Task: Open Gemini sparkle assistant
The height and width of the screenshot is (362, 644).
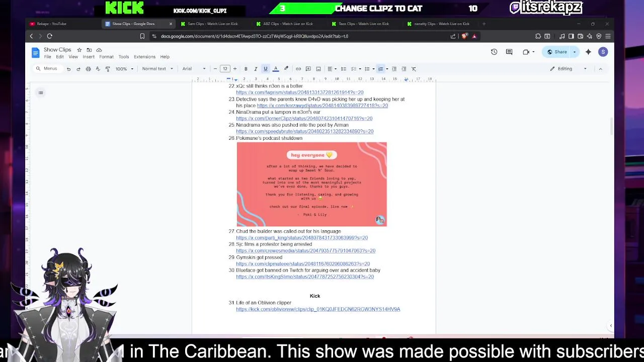Action: [x=588, y=52]
